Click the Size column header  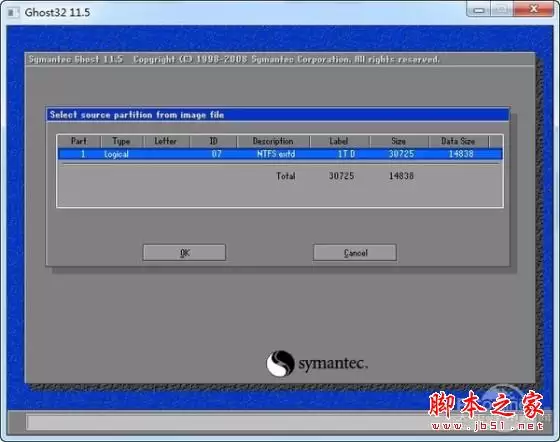(x=399, y=141)
